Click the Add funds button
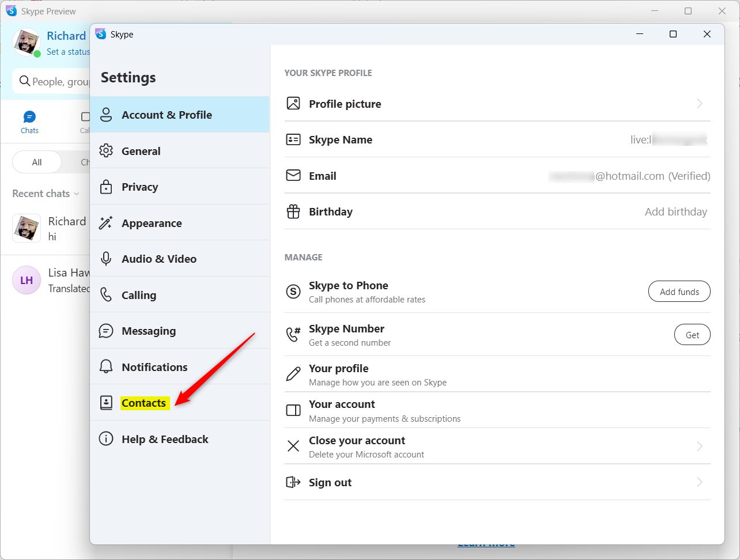740x560 pixels. (679, 292)
